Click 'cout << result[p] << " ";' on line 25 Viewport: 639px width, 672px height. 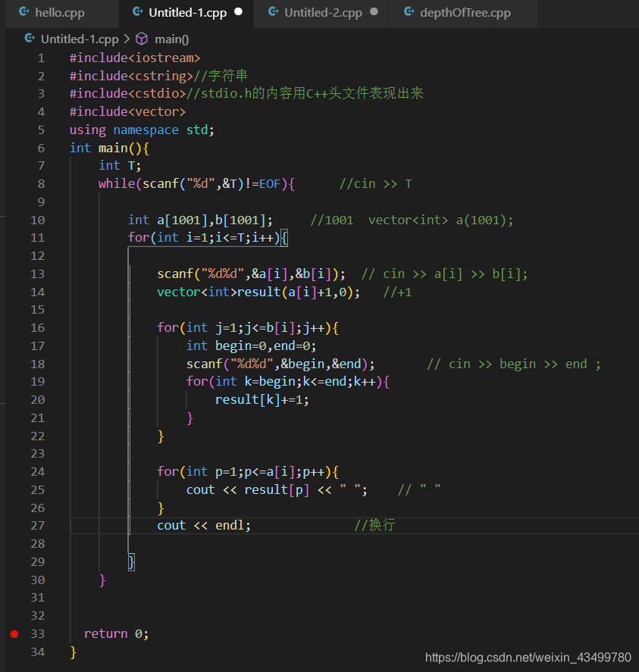tap(276, 490)
